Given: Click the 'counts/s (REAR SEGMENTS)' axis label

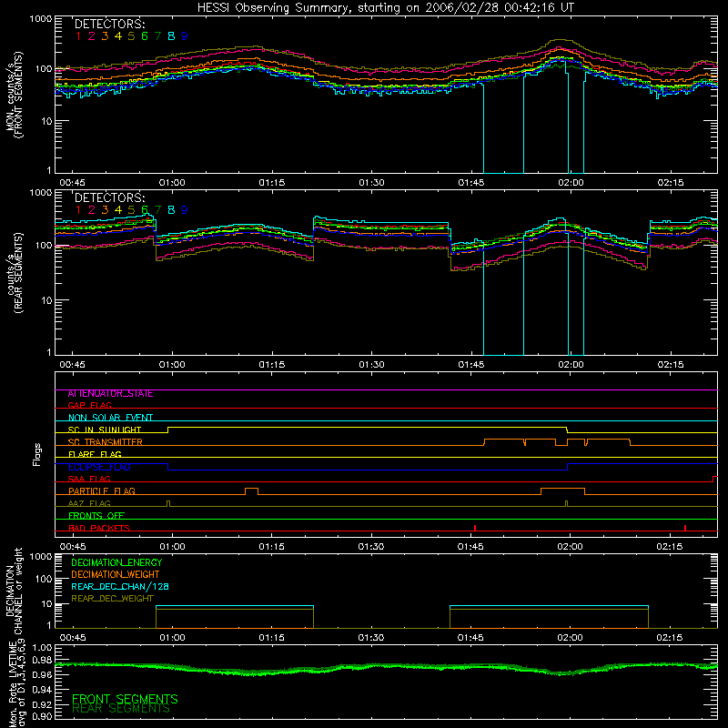Looking at the screenshot, I should (x=15, y=273).
